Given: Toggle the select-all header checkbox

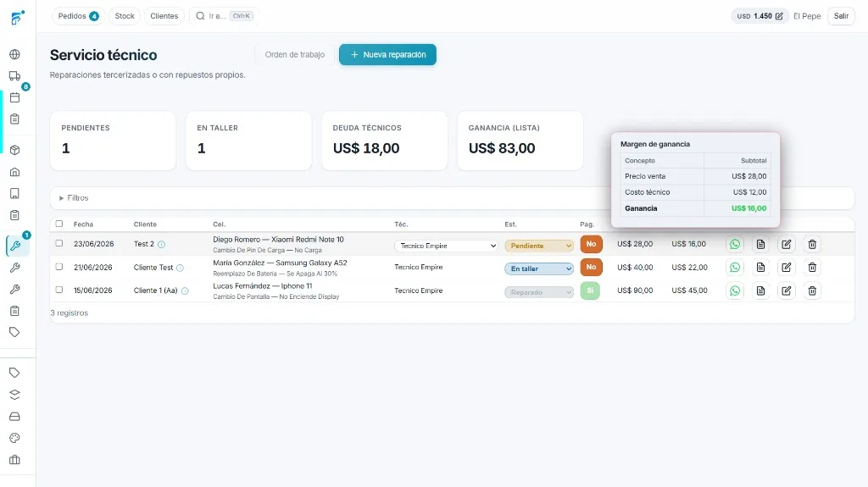Looking at the screenshot, I should (59, 224).
